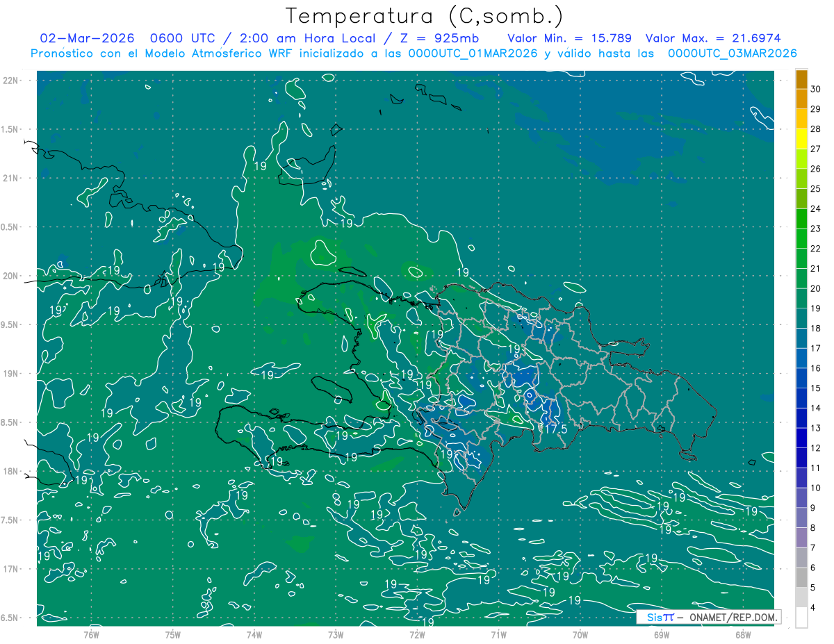
Task: Click the '21N' latitude axis label
Action: click(x=9, y=178)
